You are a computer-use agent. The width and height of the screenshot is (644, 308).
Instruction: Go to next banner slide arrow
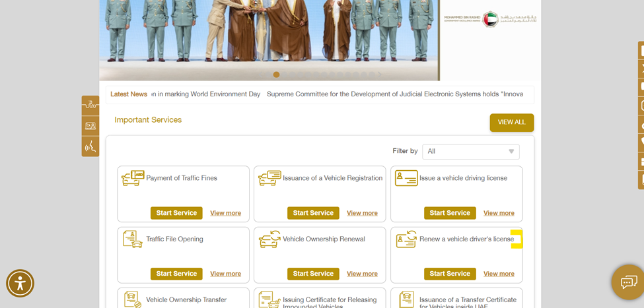pos(380,75)
